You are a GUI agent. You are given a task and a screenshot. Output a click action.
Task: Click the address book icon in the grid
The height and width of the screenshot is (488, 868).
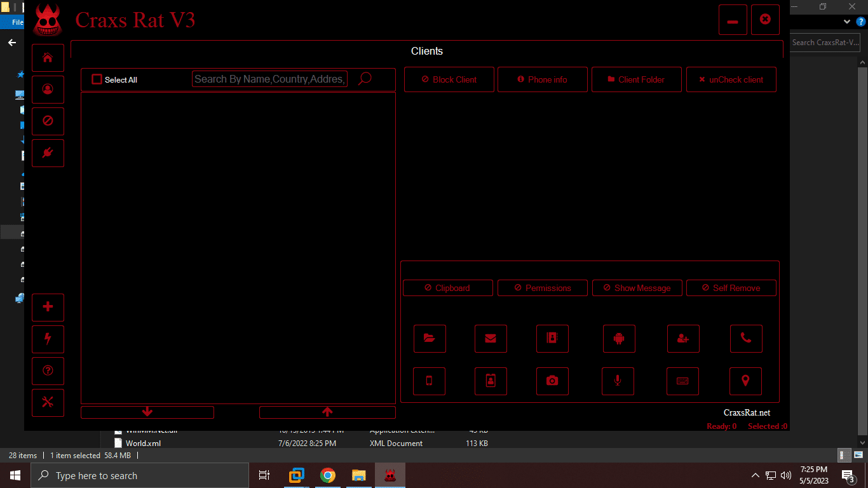pyautogui.click(x=552, y=339)
